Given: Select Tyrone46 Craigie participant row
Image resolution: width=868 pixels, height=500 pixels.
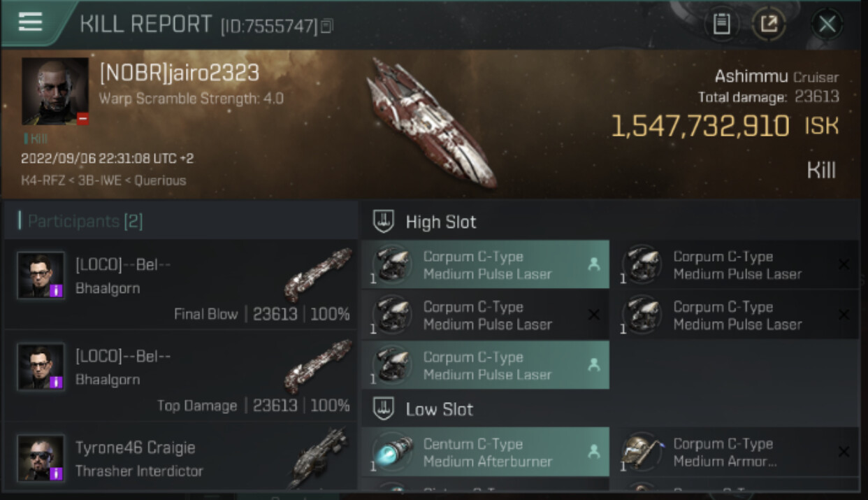Looking at the screenshot, I should [x=180, y=457].
